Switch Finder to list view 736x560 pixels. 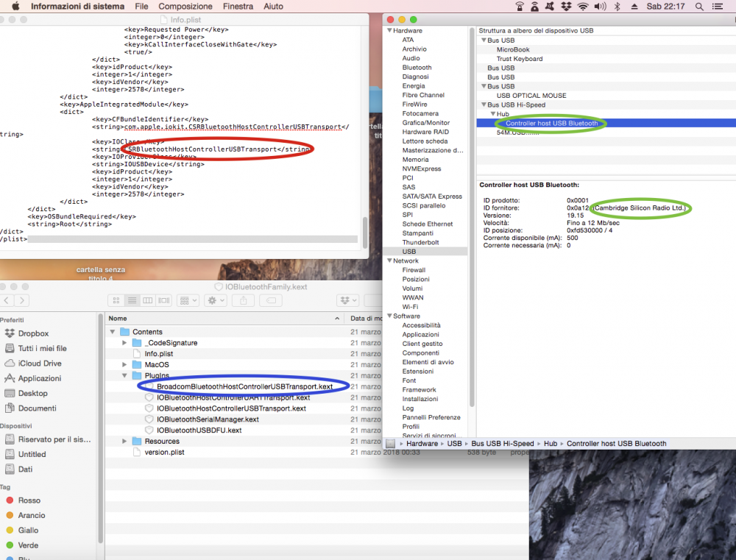132,300
